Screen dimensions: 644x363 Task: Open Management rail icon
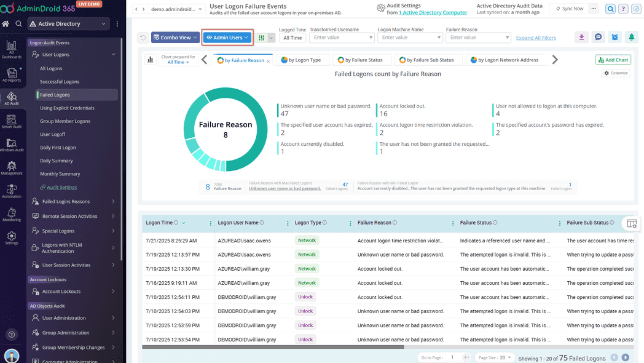(x=12, y=168)
